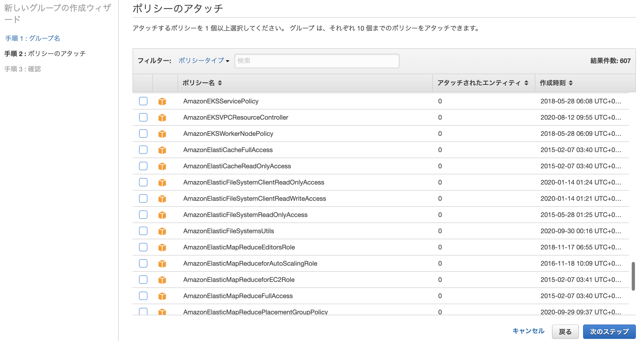Viewport: 644px width, 341px height.
Task: Click the 検索 policy search field
Action: point(317,61)
